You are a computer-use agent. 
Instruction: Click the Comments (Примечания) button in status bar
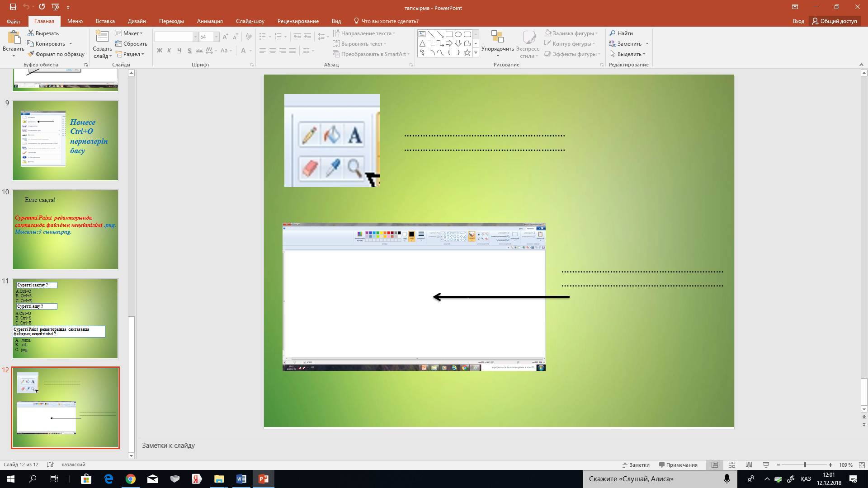click(x=678, y=465)
